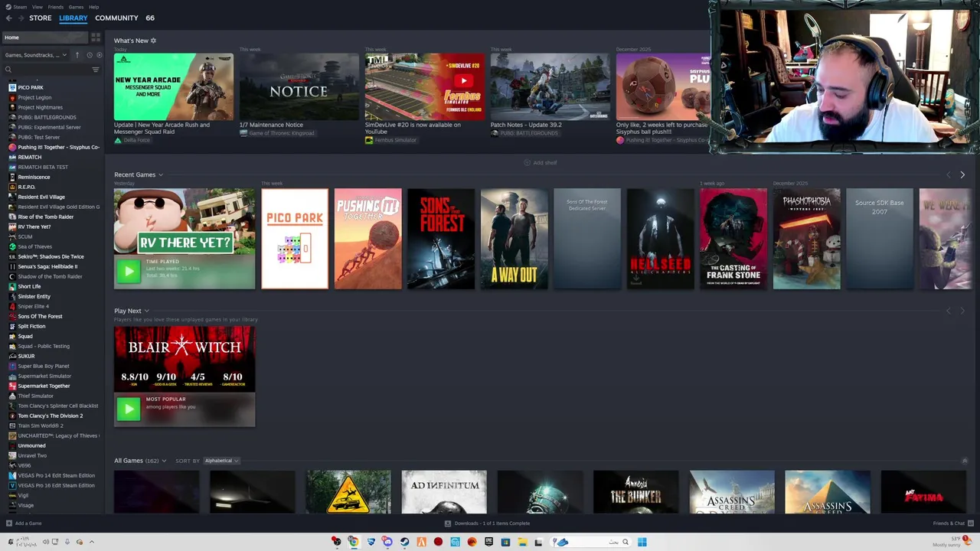980x551 pixels.
Task: Click Steam icon in Windows taskbar
Action: (x=404, y=542)
